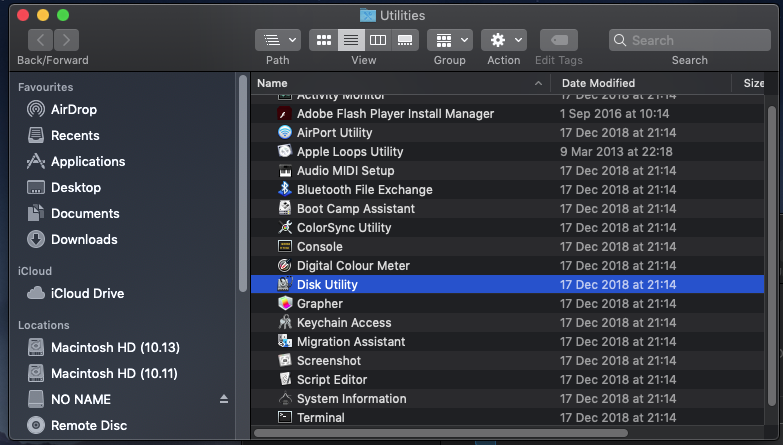Sort by the Size column header
Screen dimensions: 783x445
pyautogui.click(x=748, y=83)
